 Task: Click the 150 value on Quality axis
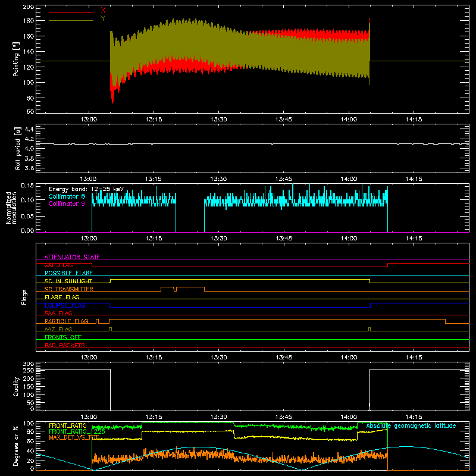(29, 387)
